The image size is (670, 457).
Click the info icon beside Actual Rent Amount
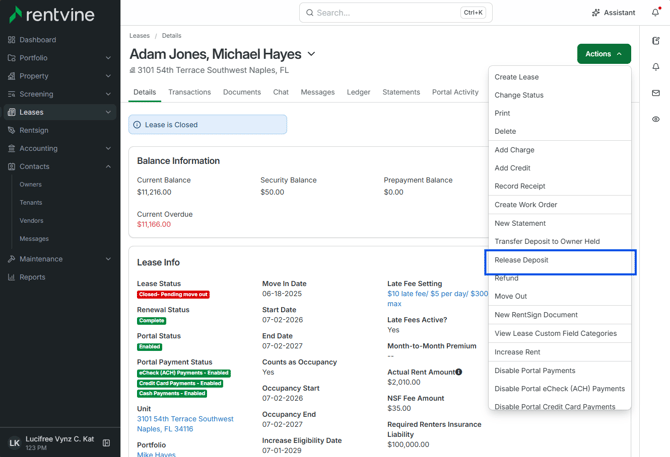point(459,372)
